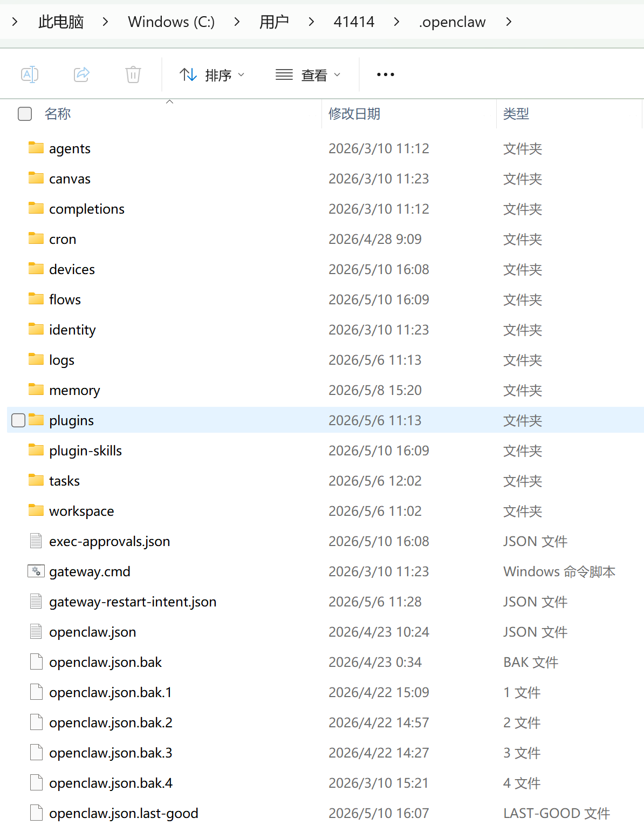Select the workspace folder icon
This screenshot has width=644, height=832.
pyautogui.click(x=36, y=510)
